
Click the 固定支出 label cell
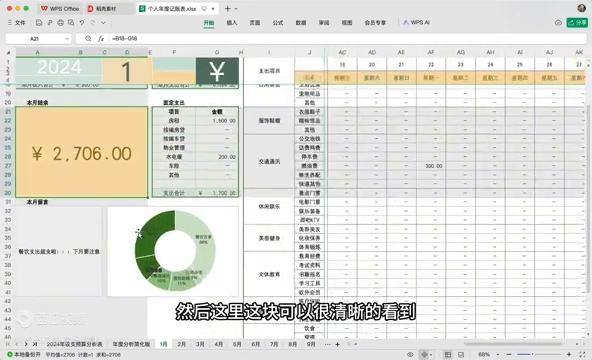pos(174,102)
